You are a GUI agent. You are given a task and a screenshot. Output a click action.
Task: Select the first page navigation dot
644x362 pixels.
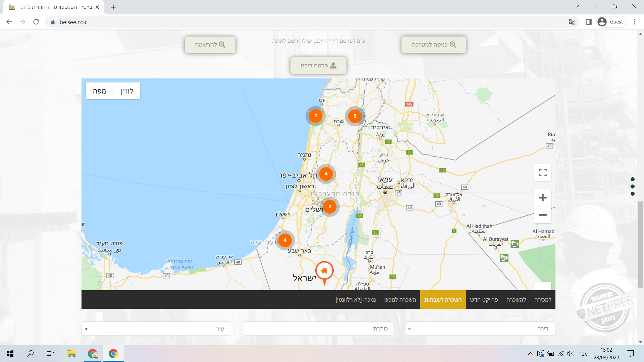633,179
